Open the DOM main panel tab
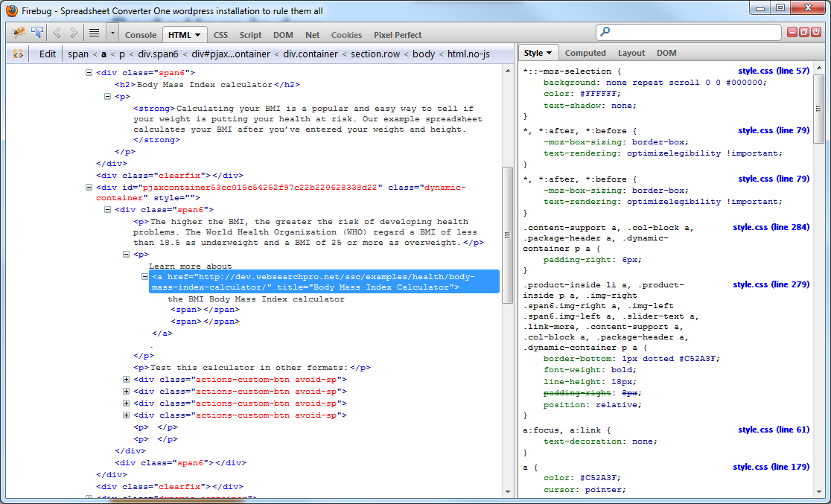831x504 pixels. tap(283, 35)
